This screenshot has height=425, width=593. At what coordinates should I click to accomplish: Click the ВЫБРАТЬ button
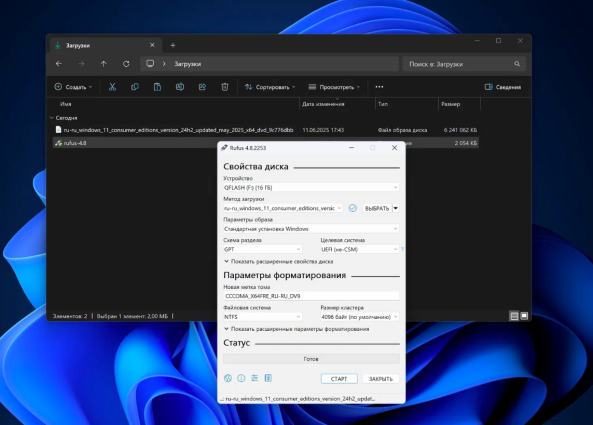[x=377, y=208]
